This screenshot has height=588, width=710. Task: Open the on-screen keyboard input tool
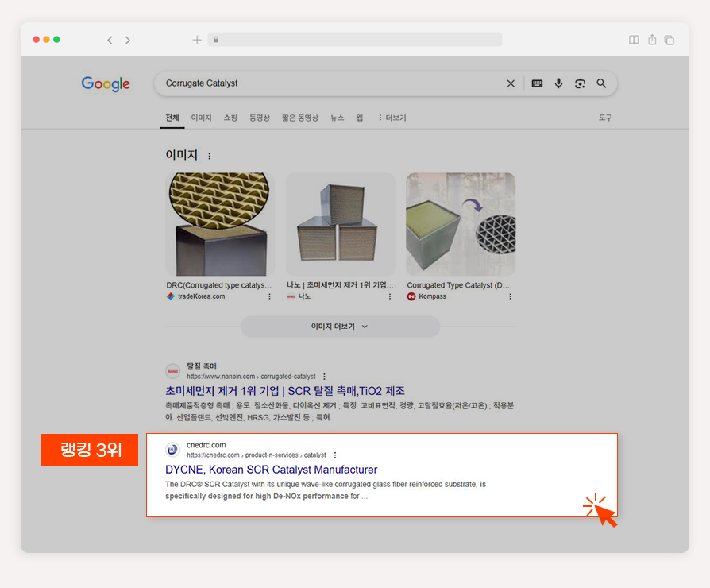click(537, 83)
